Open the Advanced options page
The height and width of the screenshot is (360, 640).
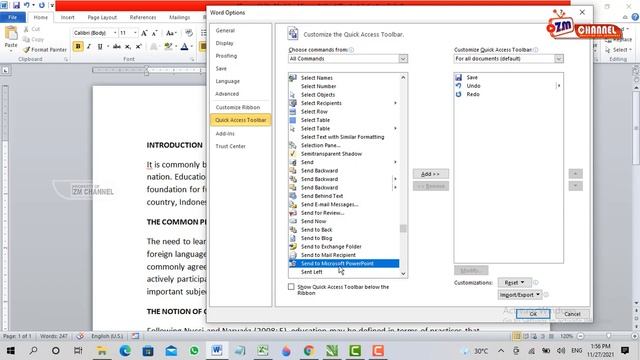tap(227, 94)
